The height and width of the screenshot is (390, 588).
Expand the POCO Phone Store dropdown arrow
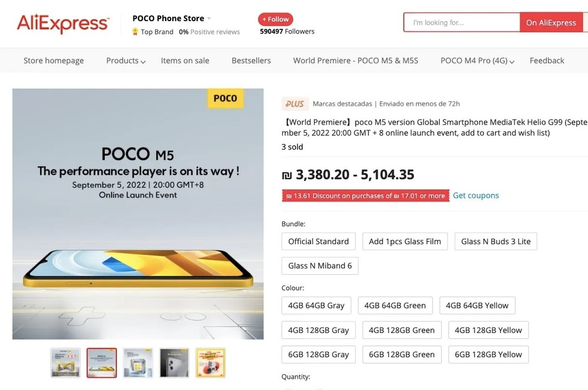tap(209, 19)
